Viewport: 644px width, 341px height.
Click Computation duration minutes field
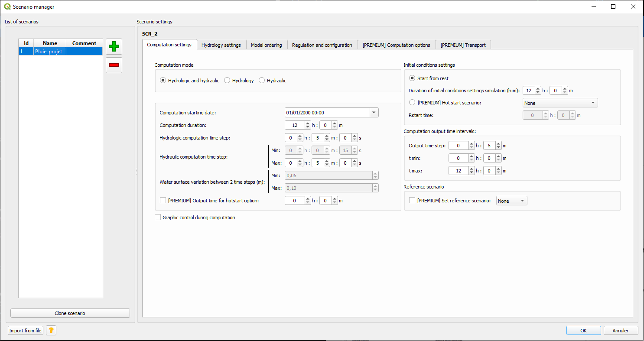pyautogui.click(x=325, y=125)
